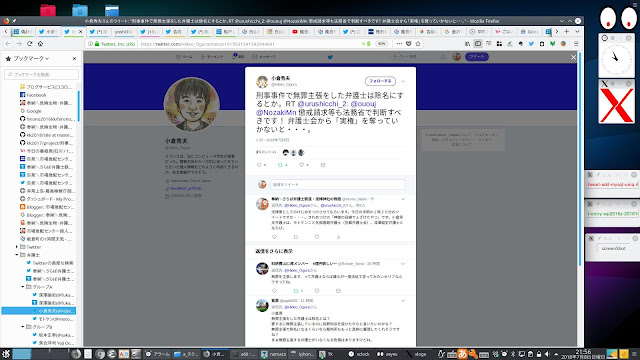Viewport: 640px width, 360px height.
Task: Collapse the 弁護士 bookmark folder
Action: 17,255
